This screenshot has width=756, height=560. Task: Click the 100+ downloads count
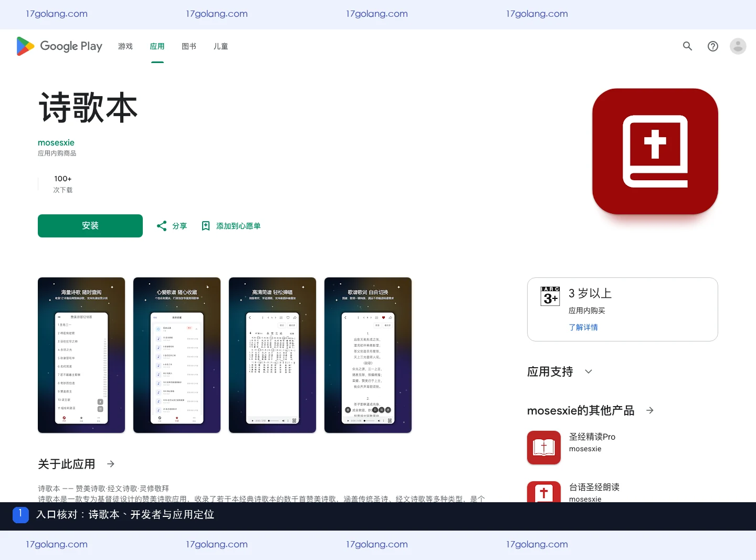pos(63,179)
